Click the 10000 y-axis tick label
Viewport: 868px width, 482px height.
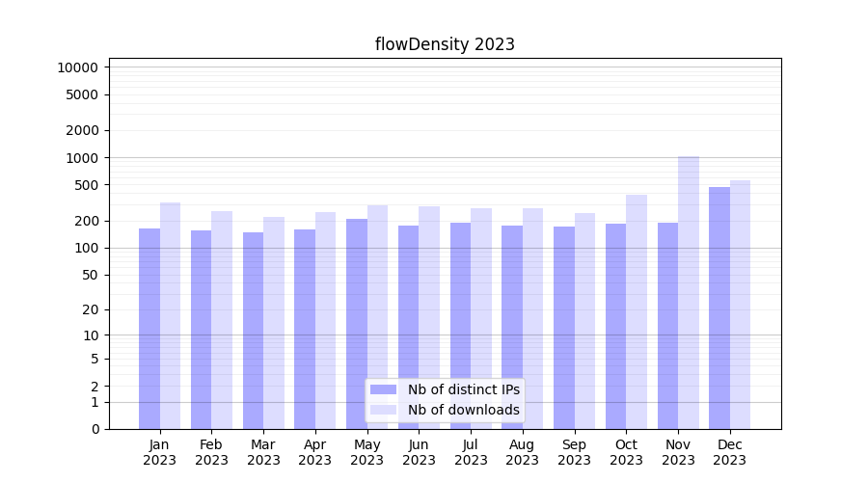(77, 67)
